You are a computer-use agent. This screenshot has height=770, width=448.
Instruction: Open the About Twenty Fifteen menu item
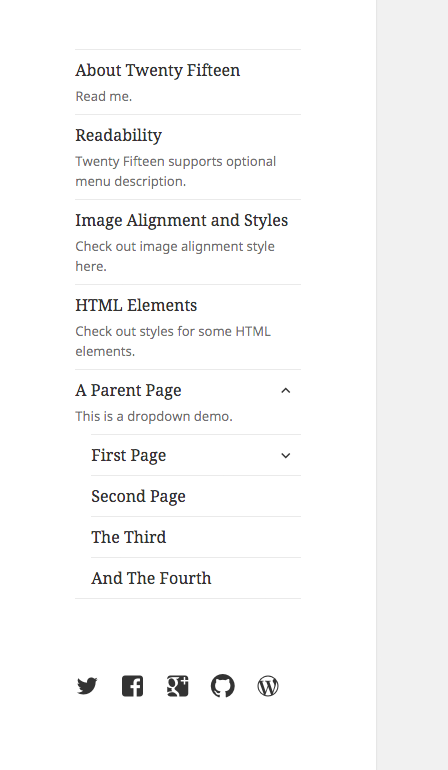157,70
